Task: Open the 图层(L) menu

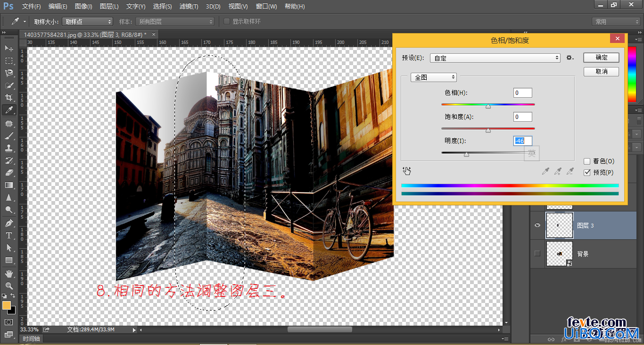Action: tap(109, 7)
